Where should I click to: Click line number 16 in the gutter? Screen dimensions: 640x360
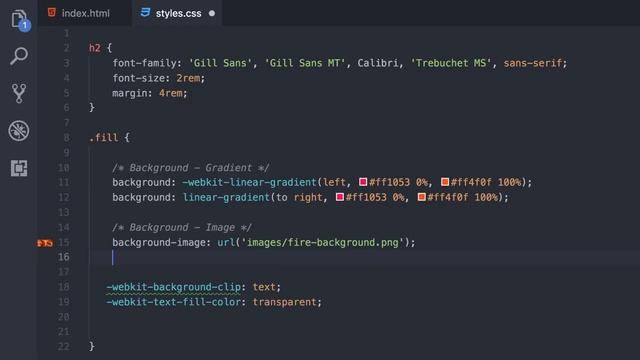coord(64,257)
